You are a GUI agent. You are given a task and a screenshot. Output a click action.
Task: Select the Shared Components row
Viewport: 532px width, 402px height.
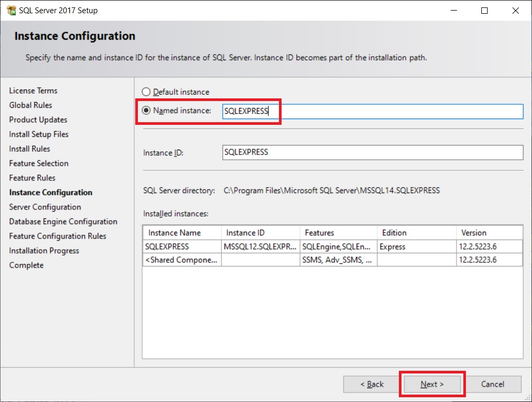click(x=332, y=260)
